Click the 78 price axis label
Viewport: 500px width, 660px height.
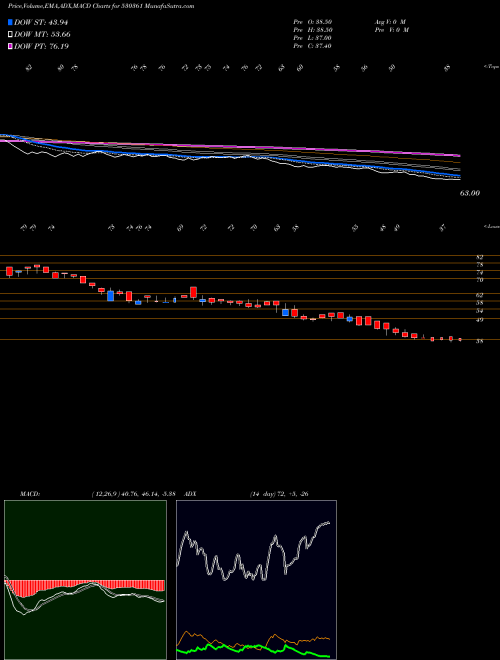[479, 265]
